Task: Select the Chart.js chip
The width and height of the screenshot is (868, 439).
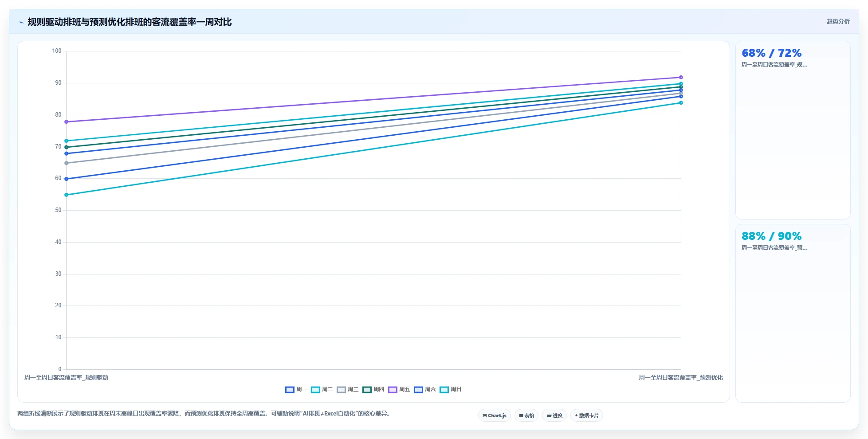Action: click(x=494, y=415)
